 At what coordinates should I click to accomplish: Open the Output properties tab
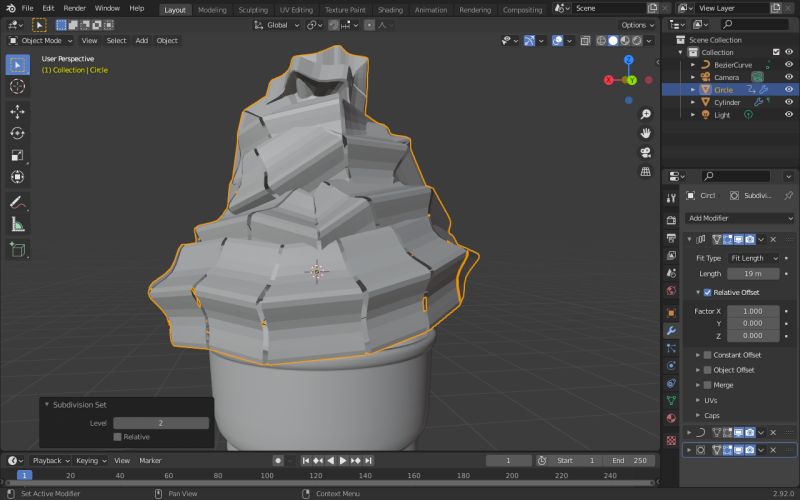[x=671, y=238]
